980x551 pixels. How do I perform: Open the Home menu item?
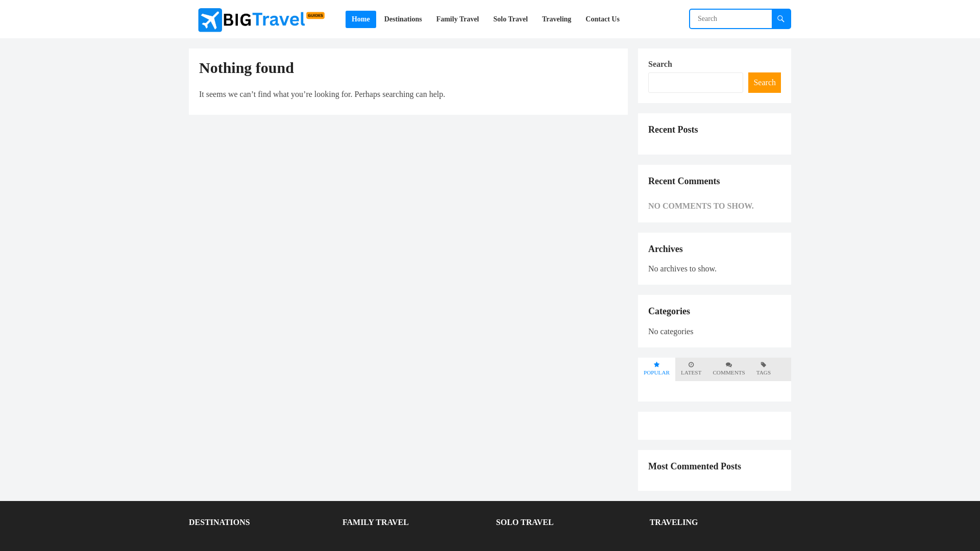click(361, 19)
